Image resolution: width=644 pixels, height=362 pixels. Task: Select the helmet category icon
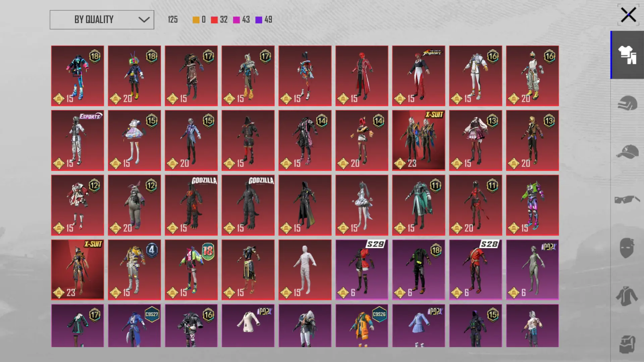tap(627, 103)
